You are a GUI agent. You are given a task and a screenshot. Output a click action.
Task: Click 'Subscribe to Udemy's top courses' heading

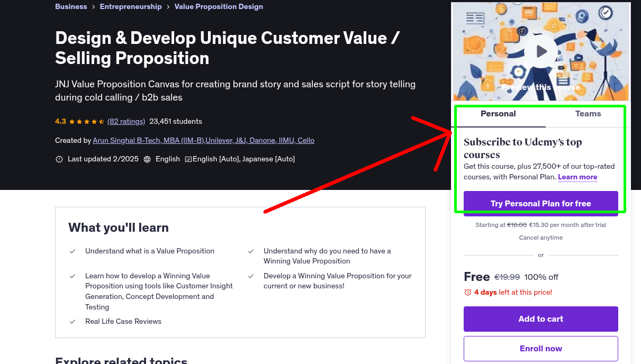point(523,148)
